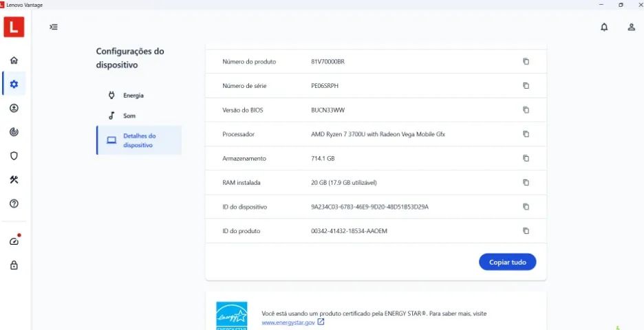
Task: Copy the Versão do BIOS value
Action: pos(526,110)
